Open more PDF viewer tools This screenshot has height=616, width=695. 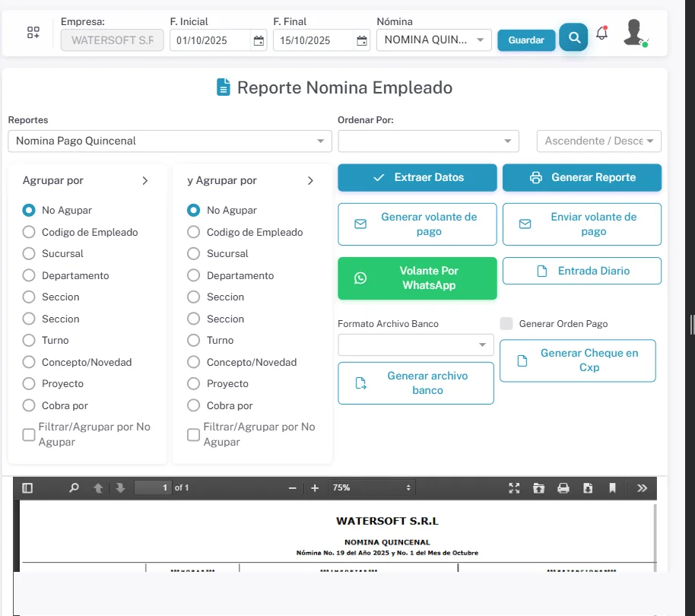[x=642, y=488]
